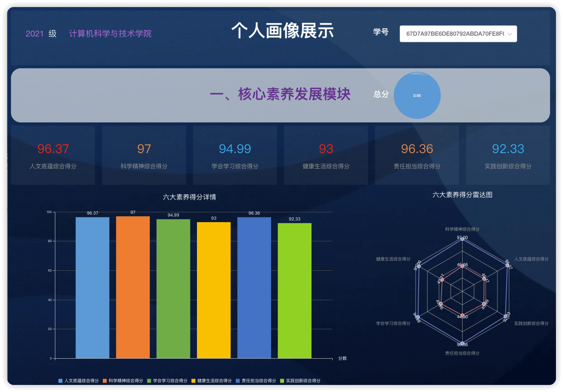This screenshot has height=392, width=563.
Task: Toggle the 健康生活综合得分 legend item
Action: [212, 380]
